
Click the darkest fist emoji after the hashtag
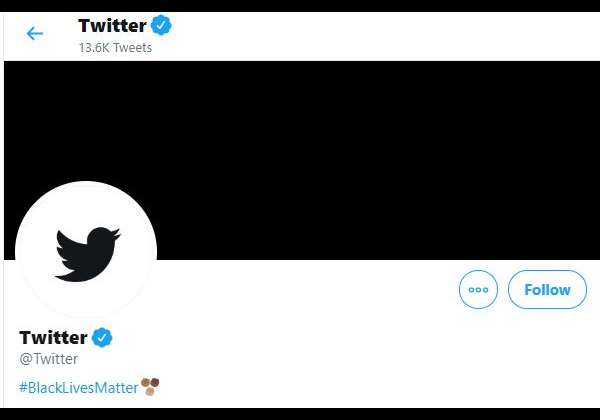click(x=155, y=382)
